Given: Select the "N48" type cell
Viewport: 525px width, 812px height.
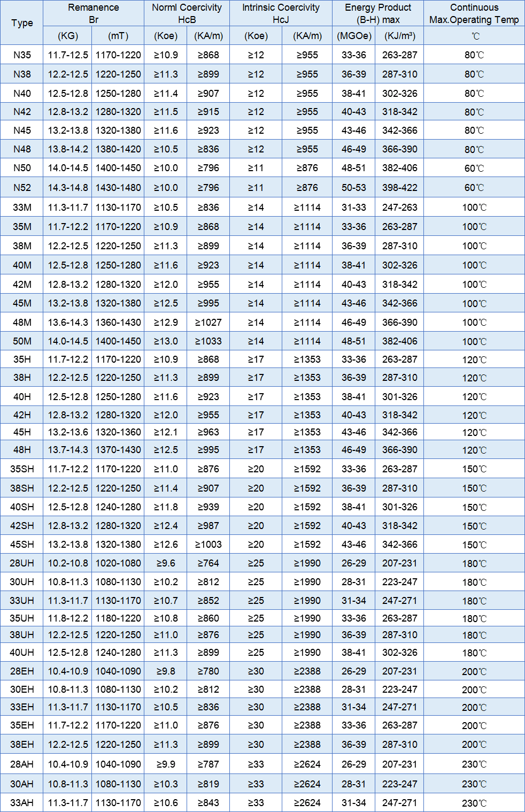Looking at the screenshot, I should 22,149.
